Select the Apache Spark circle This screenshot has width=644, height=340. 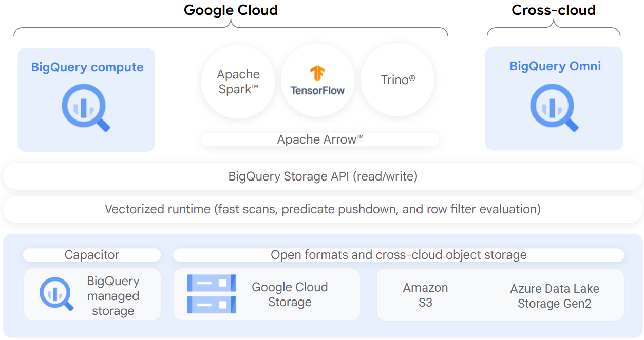point(238,81)
